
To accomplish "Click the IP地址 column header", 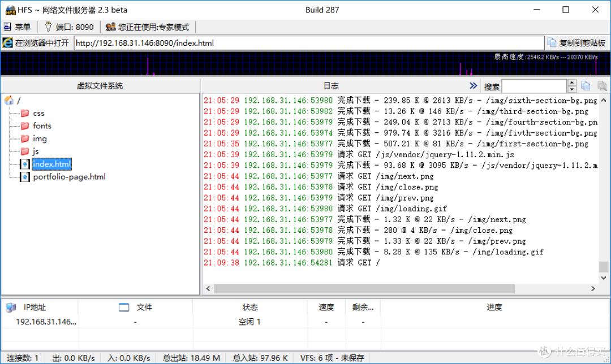I will pos(40,307).
